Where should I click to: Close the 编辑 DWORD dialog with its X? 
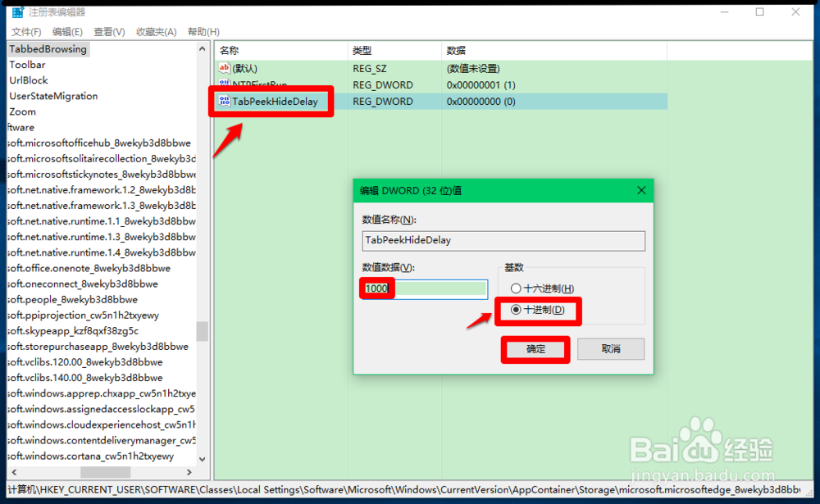(642, 190)
